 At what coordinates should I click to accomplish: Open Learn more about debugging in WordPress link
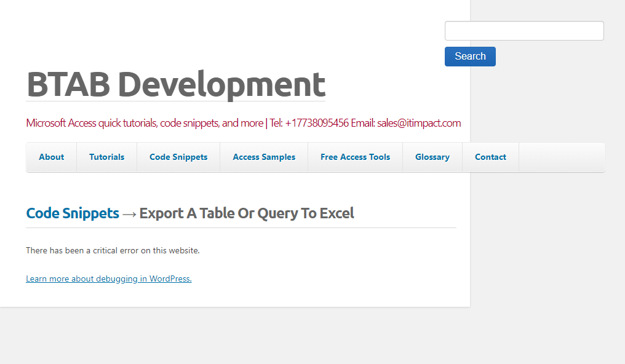click(109, 279)
